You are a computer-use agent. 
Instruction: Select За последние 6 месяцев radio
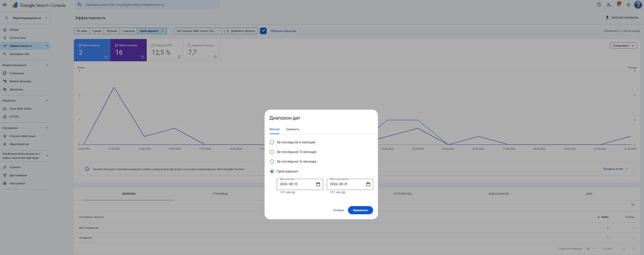(272, 142)
